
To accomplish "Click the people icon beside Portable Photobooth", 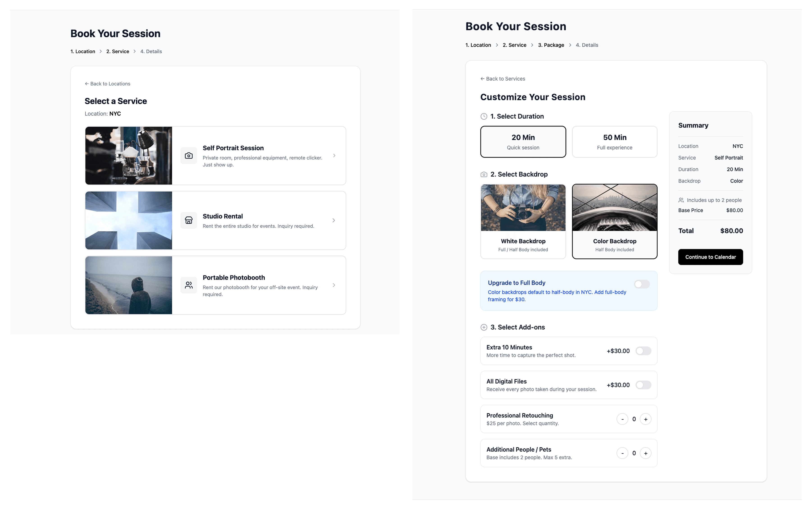I will click(x=189, y=285).
